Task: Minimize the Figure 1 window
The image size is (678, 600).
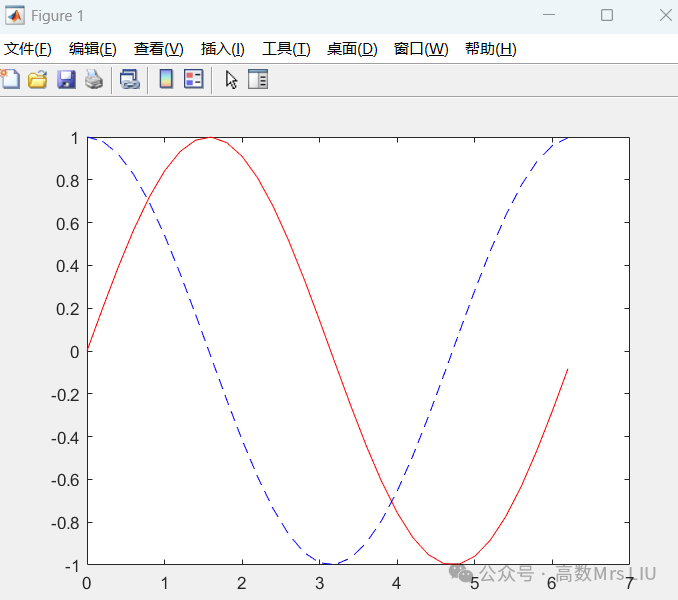Action: (x=549, y=15)
